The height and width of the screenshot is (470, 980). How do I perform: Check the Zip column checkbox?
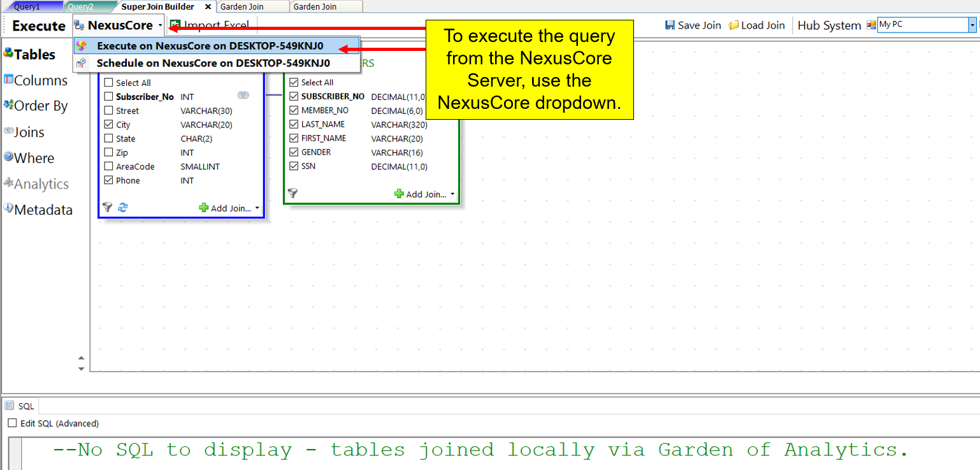[x=108, y=153]
